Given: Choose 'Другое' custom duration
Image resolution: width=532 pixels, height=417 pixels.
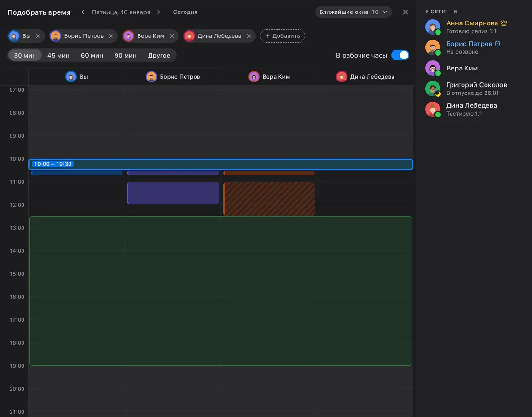Looking at the screenshot, I should pyautogui.click(x=159, y=55).
